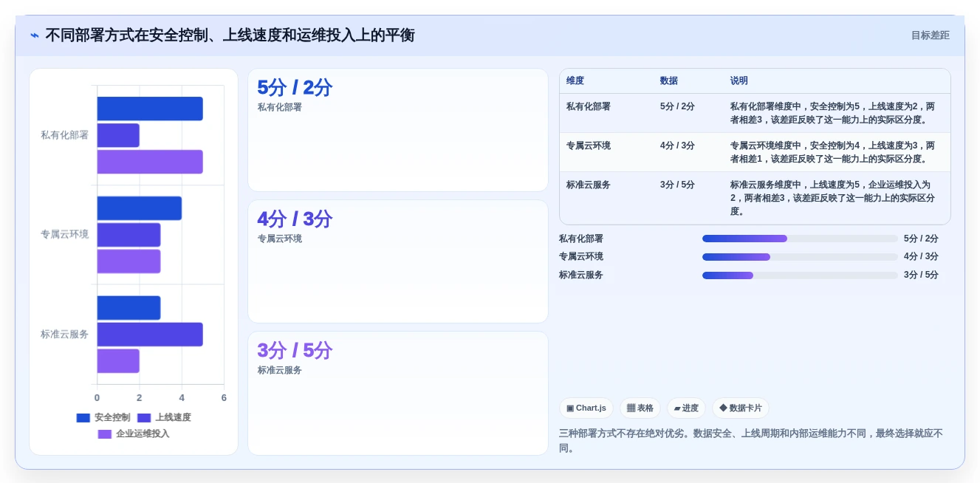Click the page title about 不同部署方式
This screenshot has width=980, height=483.
(x=230, y=35)
